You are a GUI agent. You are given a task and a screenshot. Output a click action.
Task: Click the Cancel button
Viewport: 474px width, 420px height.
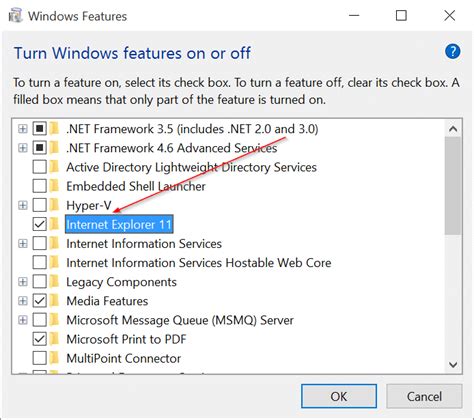tap(424, 396)
